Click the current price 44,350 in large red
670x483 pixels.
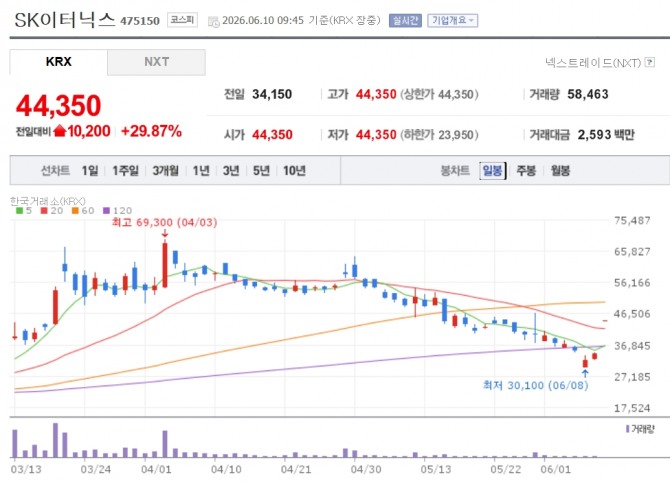[x=59, y=105]
